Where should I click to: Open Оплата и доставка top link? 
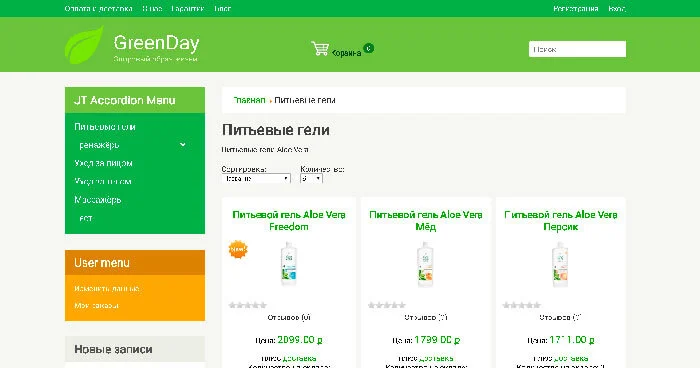click(x=98, y=8)
